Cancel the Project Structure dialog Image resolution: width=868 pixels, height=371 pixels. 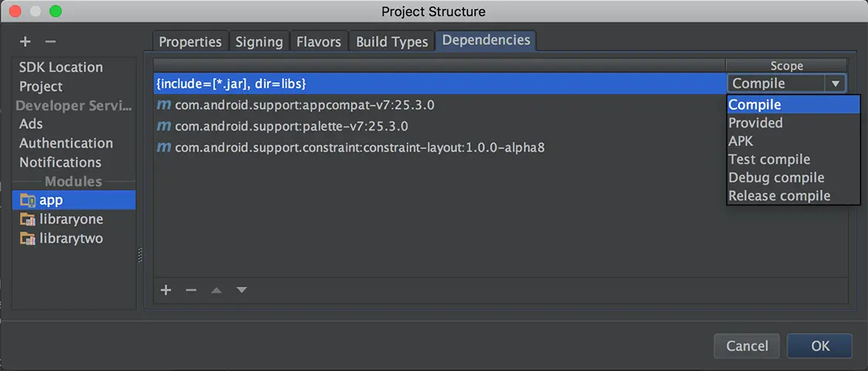(747, 346)
